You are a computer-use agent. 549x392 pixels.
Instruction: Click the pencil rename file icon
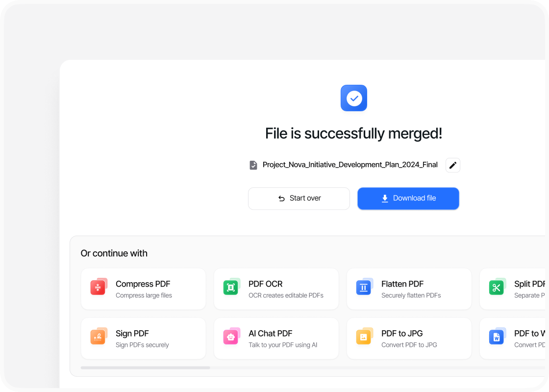[453, 165]
